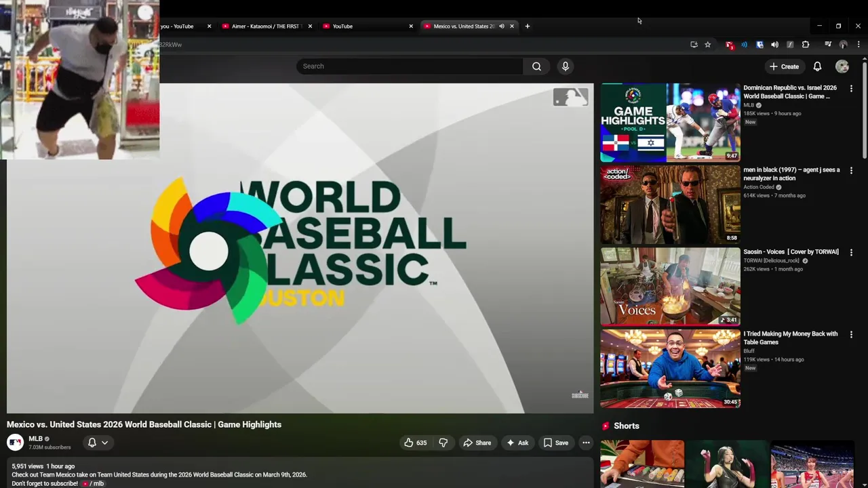This screenshot has width=868, height=488.
Task: Click the 'TORWAI [Delicious_rock]' channel name
Action: point(772,261)
